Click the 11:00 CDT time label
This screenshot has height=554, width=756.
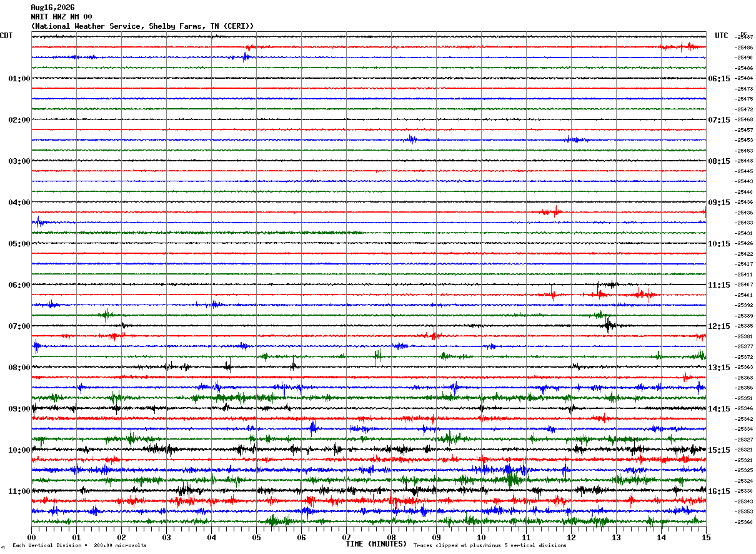[19, 491]
